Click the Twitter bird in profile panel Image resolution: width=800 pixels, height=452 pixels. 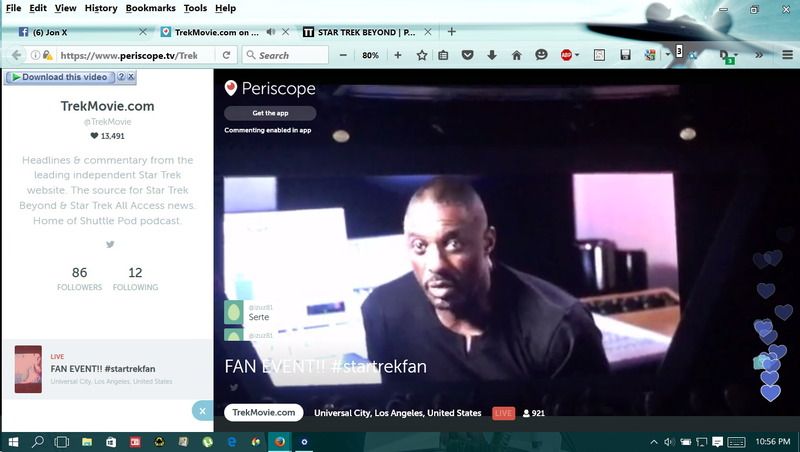(110, 244)
